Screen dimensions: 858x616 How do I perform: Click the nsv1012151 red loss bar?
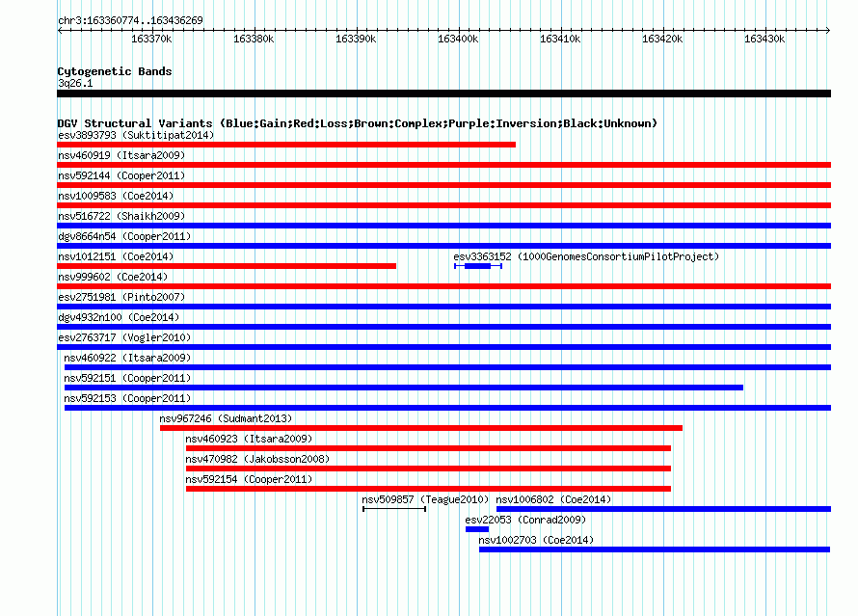tap(227, 266)
